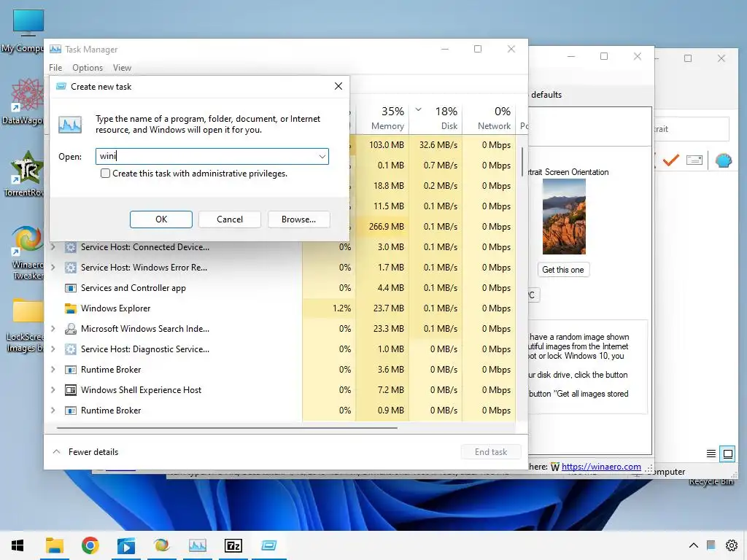
Task: Click Microsoft Windows Search Indexer icon
Action: (x=71, y=329)
